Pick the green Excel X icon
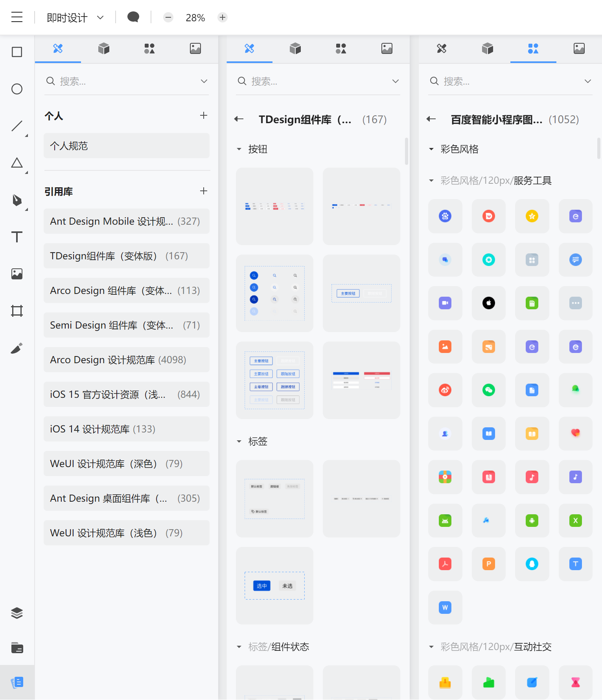Viewport: 602px width, 700px height. pyautogui.click(x=576, y=521)
